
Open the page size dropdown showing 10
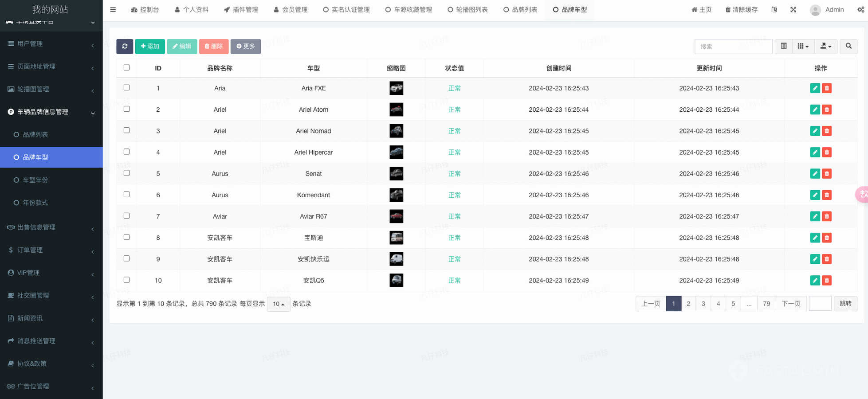click(x=279, y=304)
